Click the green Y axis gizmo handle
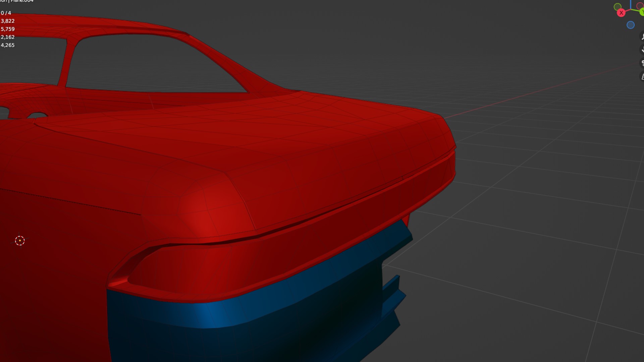This screenshot has width=644, height=362. 642,12
